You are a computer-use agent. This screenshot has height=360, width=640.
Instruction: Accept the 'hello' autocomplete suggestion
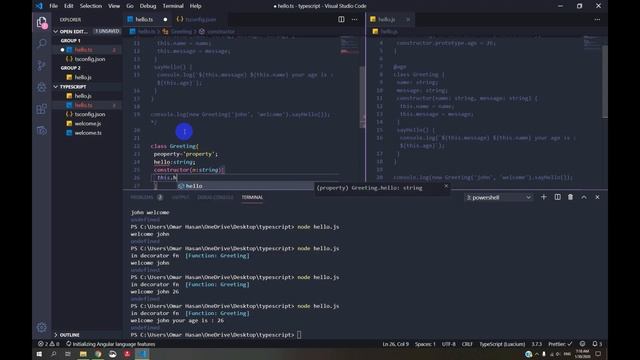coord(245,186)
